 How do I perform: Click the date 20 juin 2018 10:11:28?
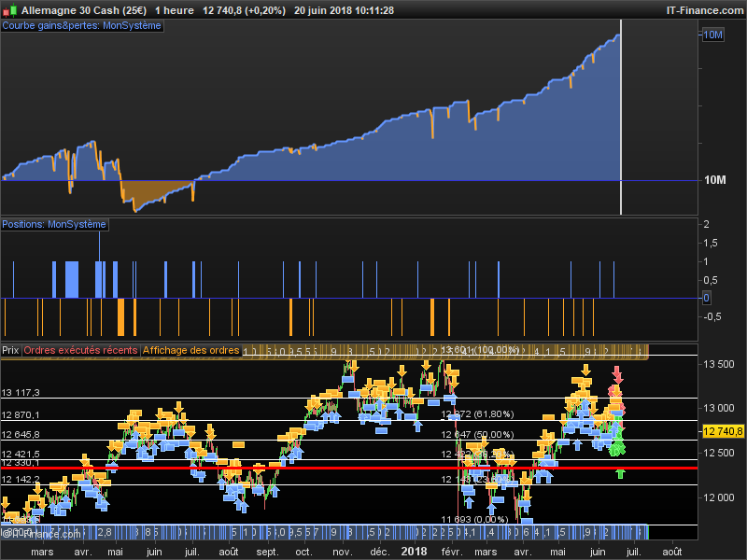pyautogui.click(x=344, y=10)
